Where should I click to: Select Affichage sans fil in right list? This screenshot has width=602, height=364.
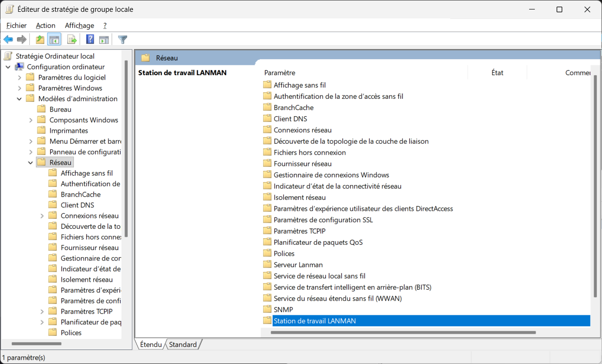(300, 85)
